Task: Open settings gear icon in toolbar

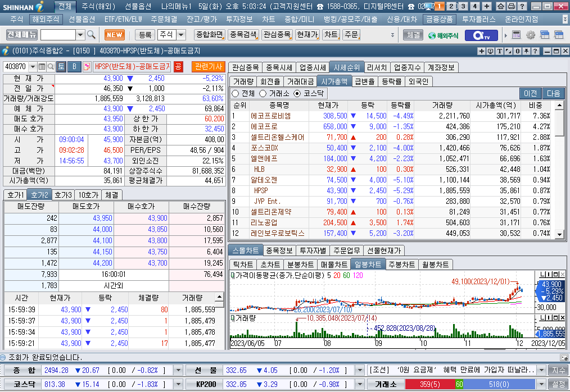Action: pos(531,35)
